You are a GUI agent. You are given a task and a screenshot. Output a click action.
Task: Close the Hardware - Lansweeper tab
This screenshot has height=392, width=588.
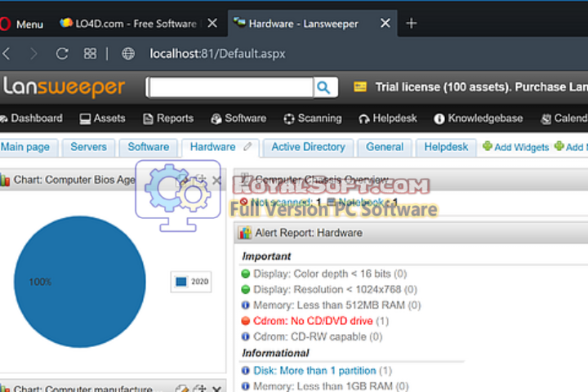(x=385, y=24)
